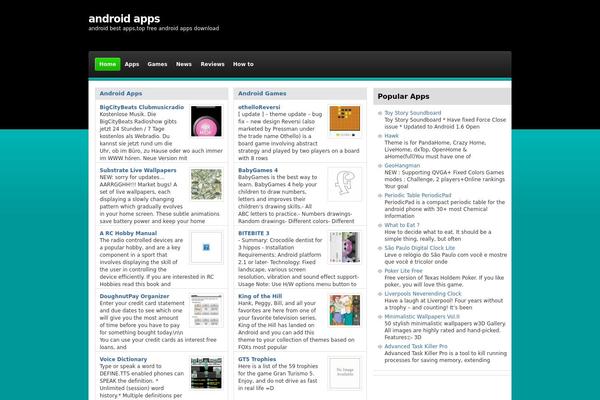Viewport: 600px width, 400px height.
Task: Open the BITEBITE 3 hippo thumbnail
Action: (345, 247)
